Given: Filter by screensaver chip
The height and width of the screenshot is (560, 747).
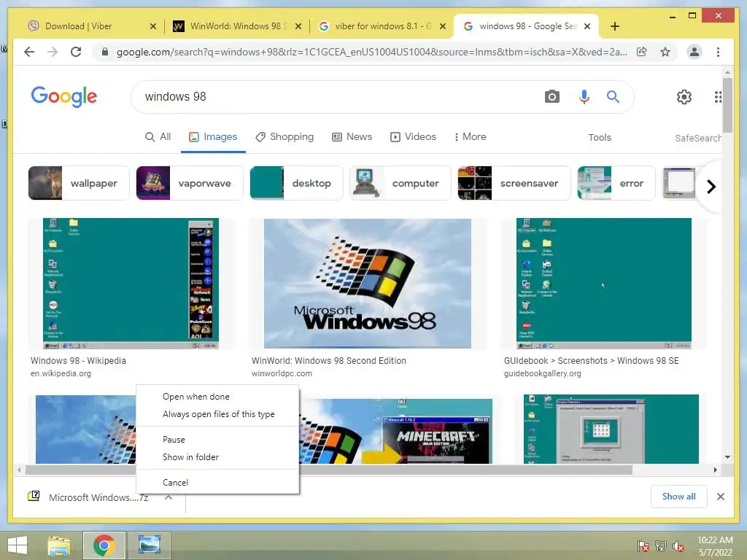Looking at the screenshot, I should 514,183.
